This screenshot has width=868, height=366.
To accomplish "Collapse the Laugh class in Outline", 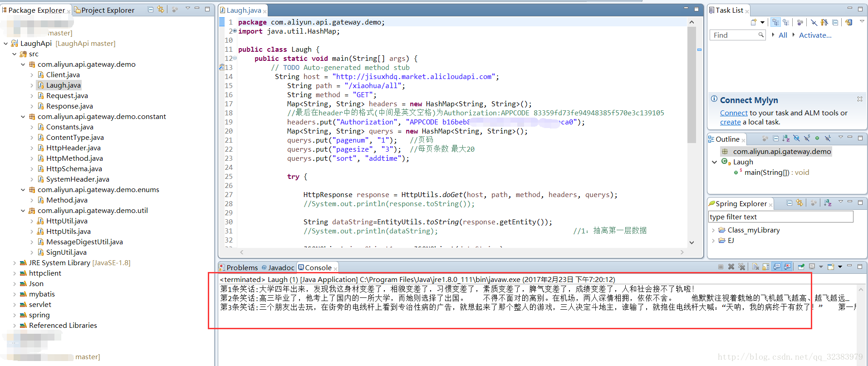I will click(x=714, y=162).
